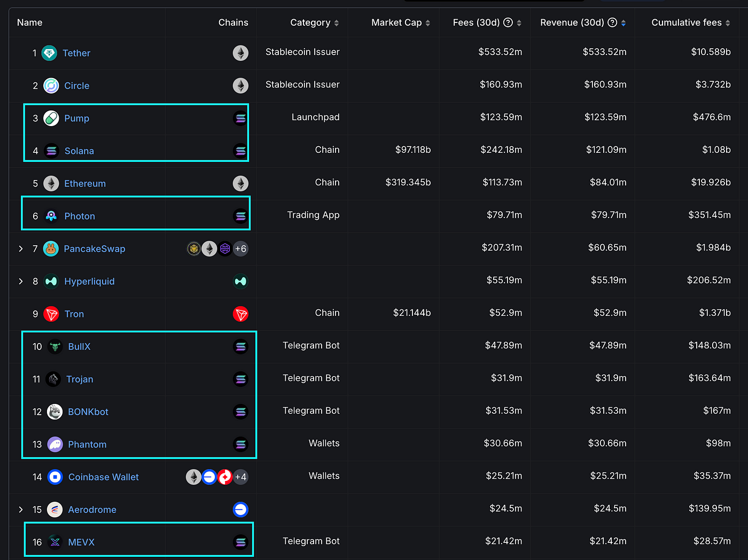Open the Pump protocol link
748x560 pixels.
point(77,118)
